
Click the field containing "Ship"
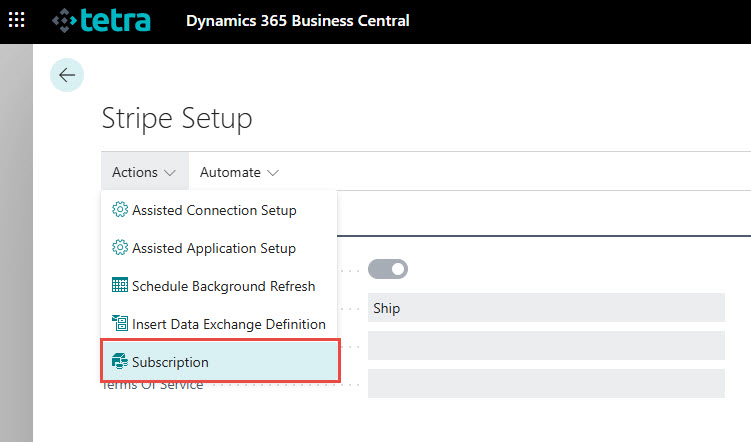coord(545,308)
